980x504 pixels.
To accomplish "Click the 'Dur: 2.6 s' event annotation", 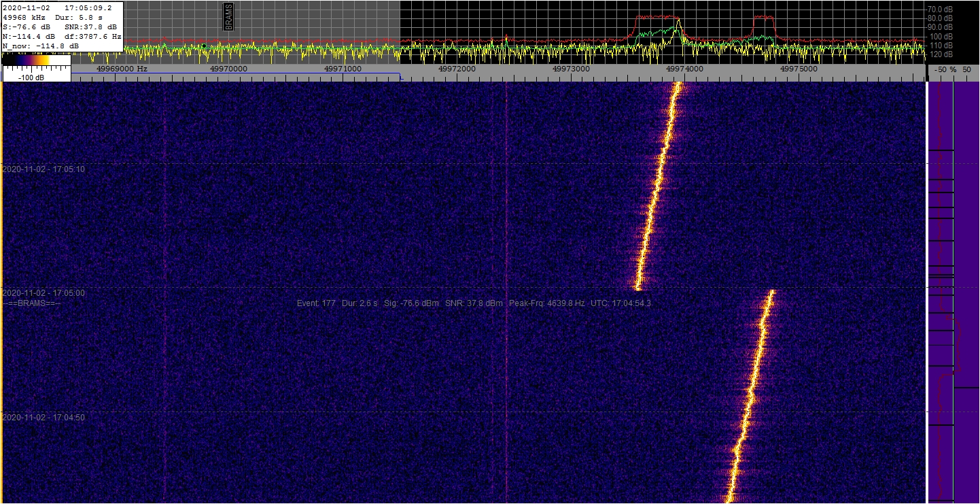I will tap(360, 303).
